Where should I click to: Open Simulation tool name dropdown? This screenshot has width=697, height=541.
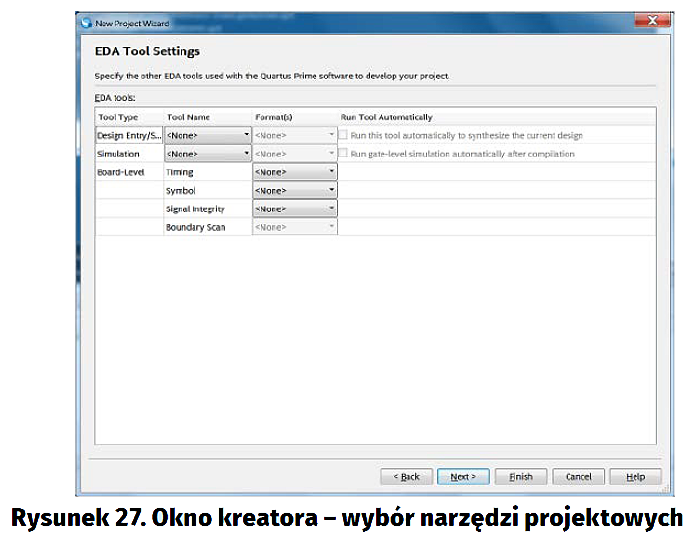(208, 154)
